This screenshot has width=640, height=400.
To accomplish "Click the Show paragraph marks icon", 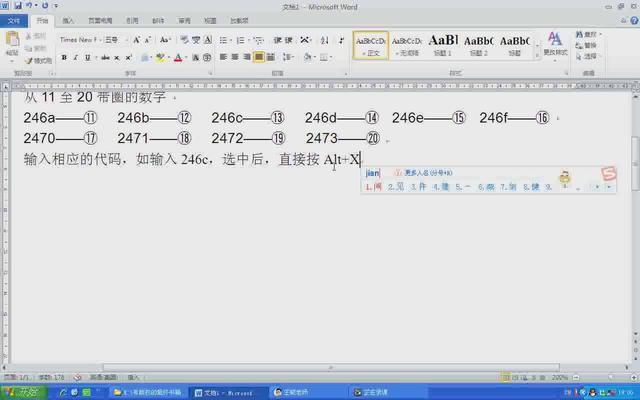I will 341,40.
